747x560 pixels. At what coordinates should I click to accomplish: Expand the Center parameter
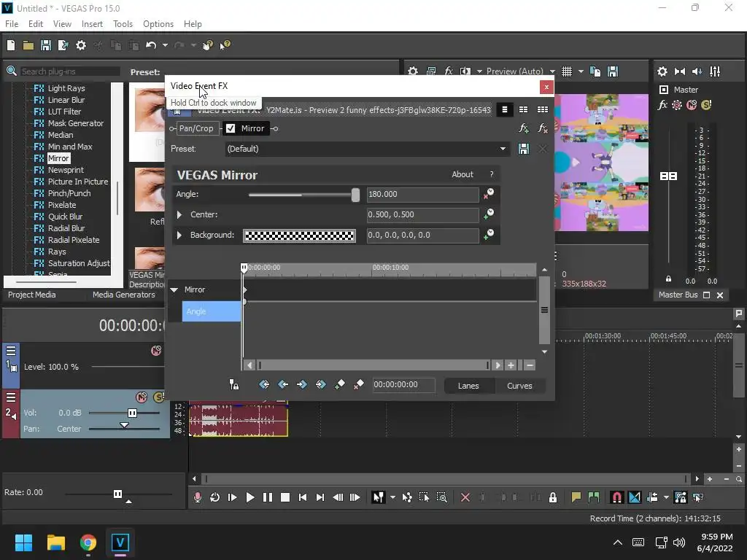pyautogui.click(x=179, y=215)
